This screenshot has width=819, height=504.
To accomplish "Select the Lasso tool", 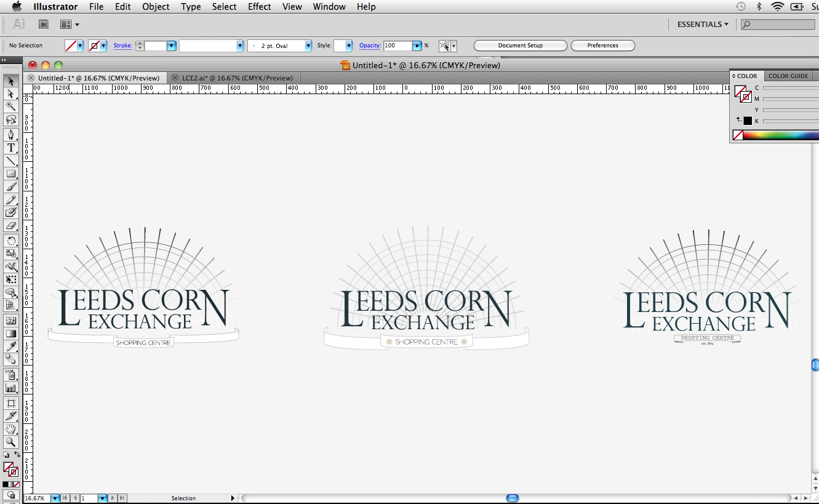I will pyautogui.click(x=11, y=119).
